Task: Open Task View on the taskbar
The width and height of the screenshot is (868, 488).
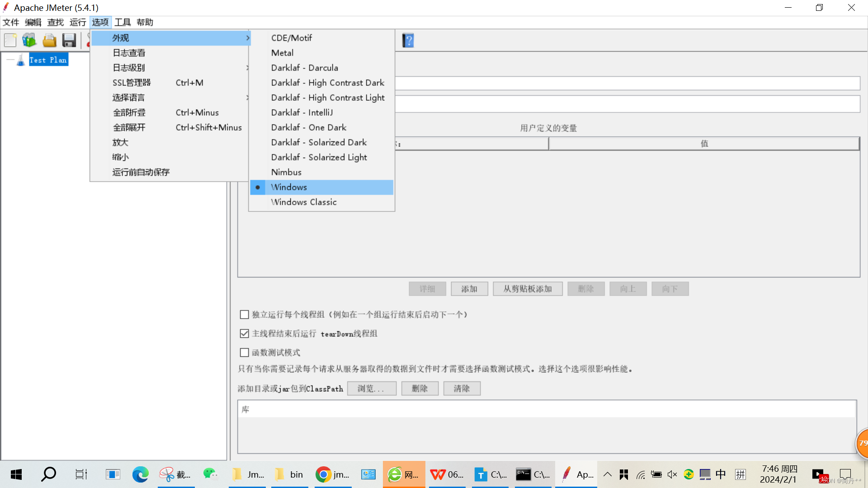Action: click(81, 474)
